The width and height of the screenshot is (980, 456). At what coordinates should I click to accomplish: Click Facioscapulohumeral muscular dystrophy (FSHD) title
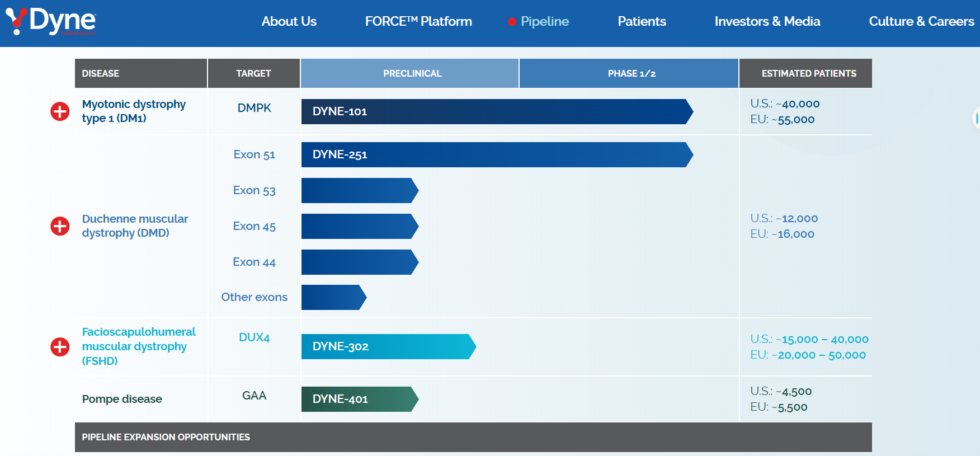pos(139,346)
